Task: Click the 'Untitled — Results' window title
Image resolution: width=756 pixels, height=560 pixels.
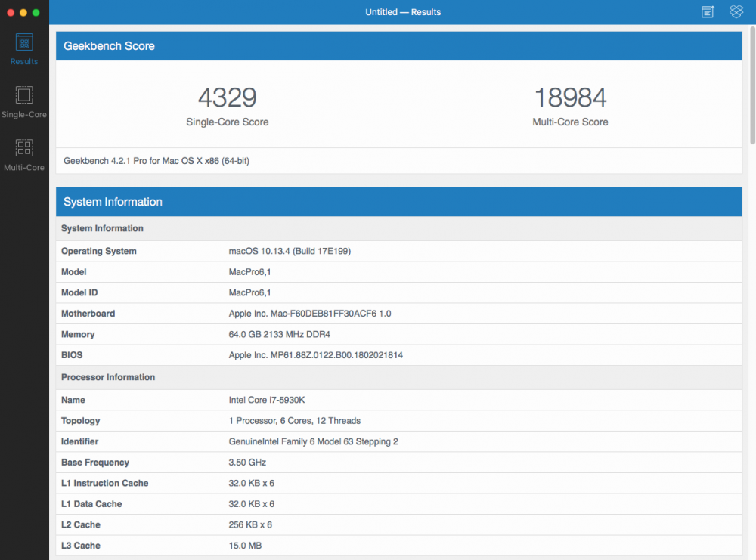Action: (403, 12)
